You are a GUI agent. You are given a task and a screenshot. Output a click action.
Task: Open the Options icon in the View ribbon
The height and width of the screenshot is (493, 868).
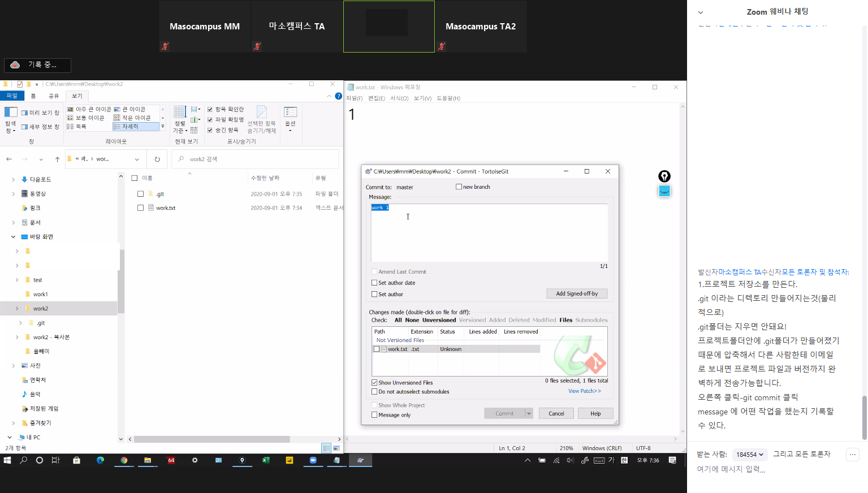pos(290,116)
